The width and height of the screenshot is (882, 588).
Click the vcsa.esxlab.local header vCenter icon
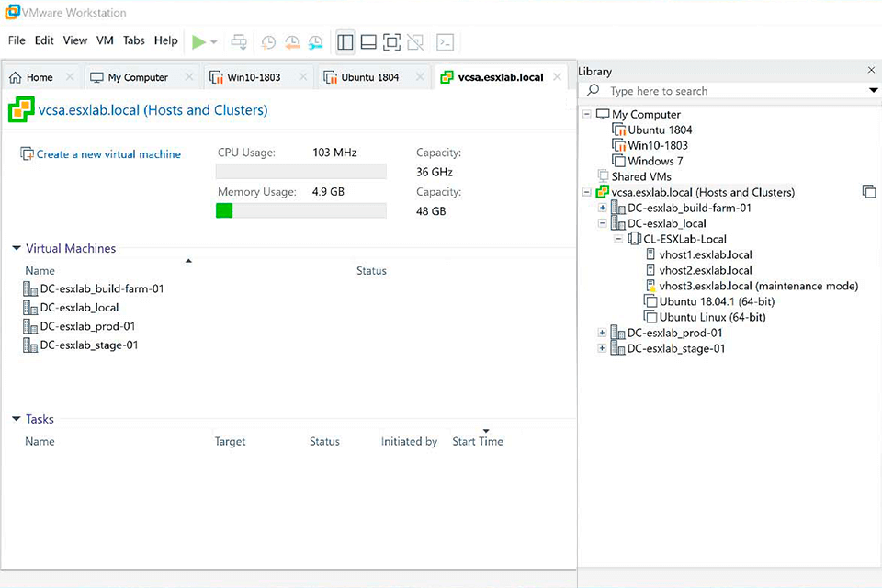point(21,109)
